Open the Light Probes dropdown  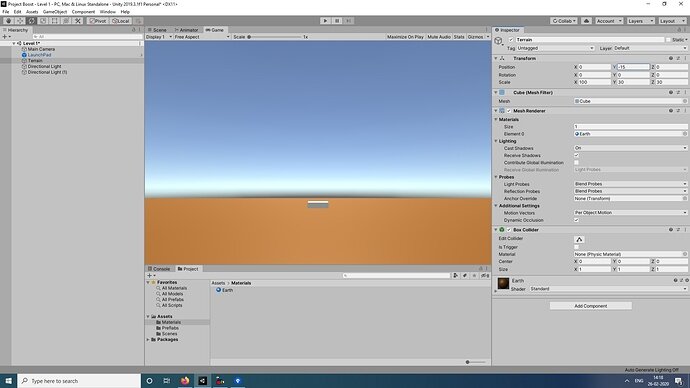[x=630, y=184]
